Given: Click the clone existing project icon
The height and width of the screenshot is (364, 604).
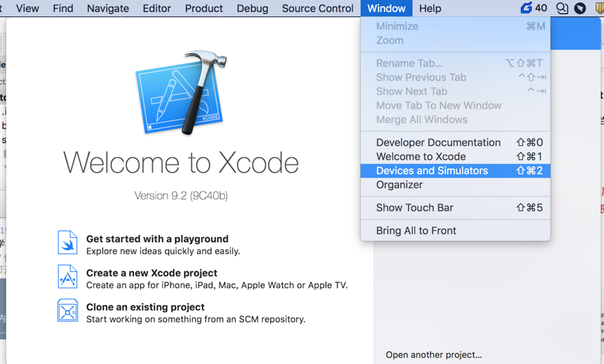Looking at the screenshot, I should [x=68, y=311].
